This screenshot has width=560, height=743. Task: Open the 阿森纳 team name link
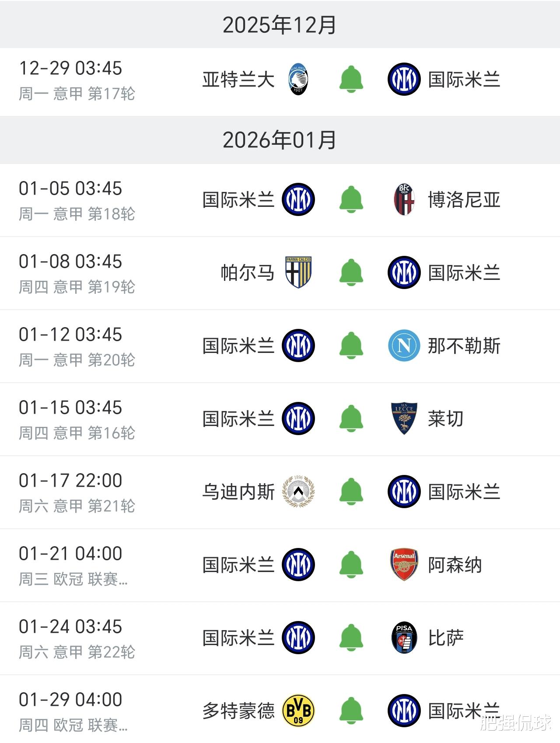point(455,565)
